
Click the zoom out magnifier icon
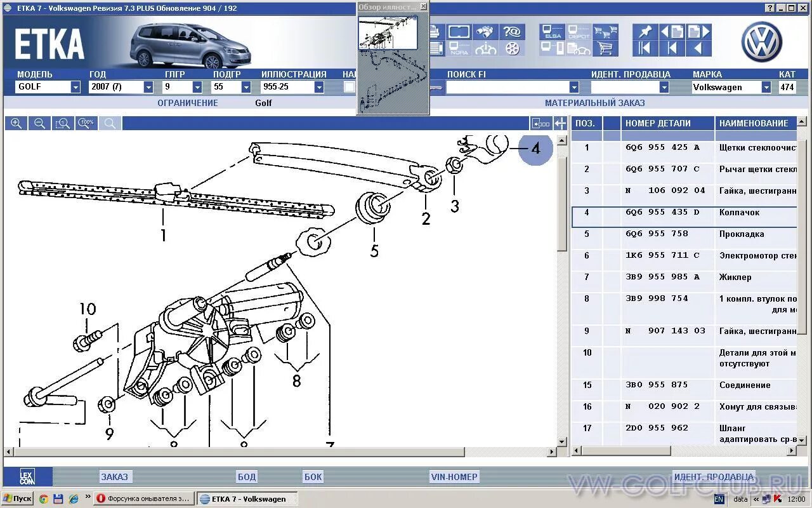click(39, 123)
